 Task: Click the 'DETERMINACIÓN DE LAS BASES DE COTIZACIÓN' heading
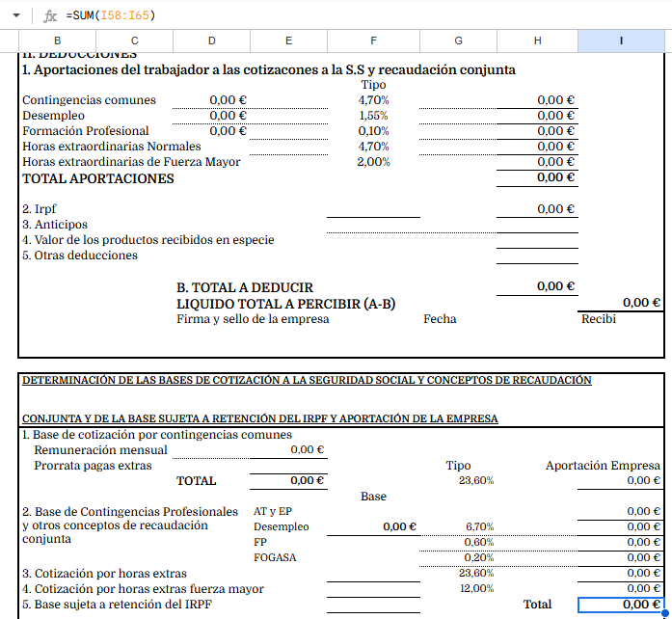[307, 380]
